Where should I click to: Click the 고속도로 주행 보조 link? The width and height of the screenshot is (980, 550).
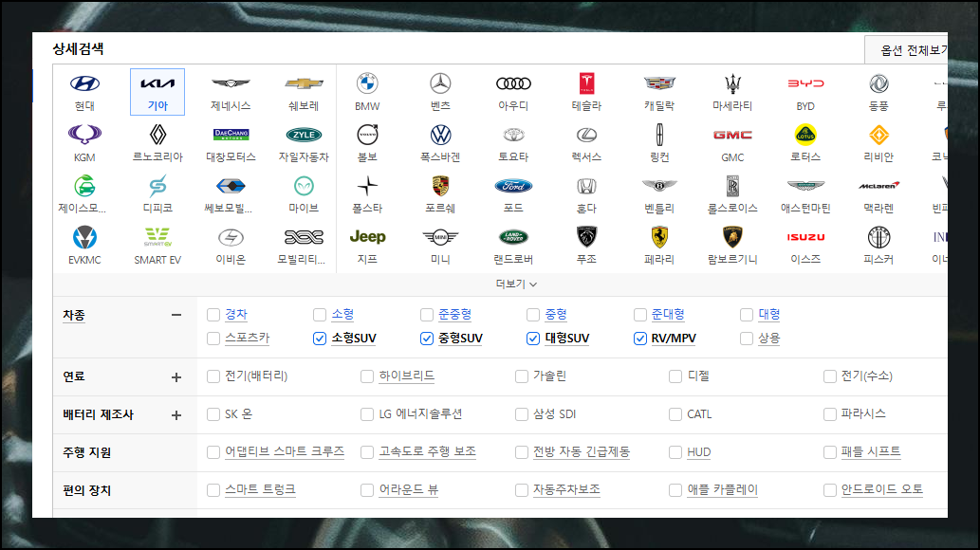pyautogui.click(x=428, y=451)
